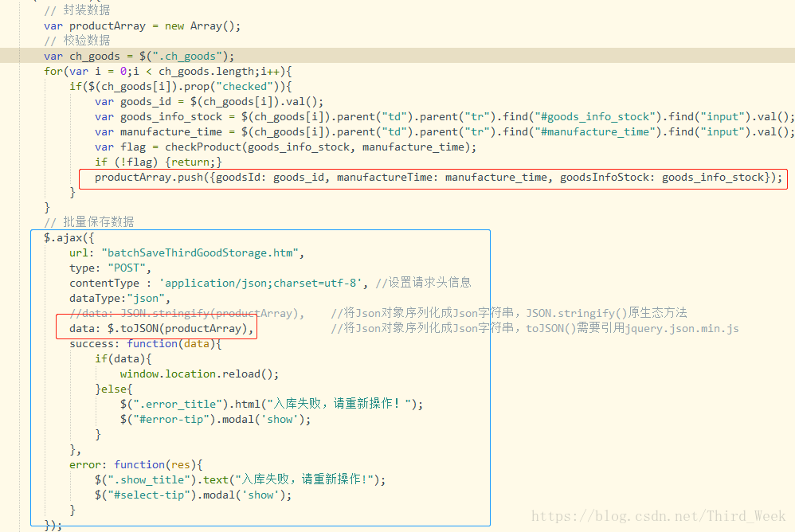The height and width of the screenshot is (532, 795).
Task: Click the for loop 'ch_goods.length;i++' line
Action: [x=168, y=72]
